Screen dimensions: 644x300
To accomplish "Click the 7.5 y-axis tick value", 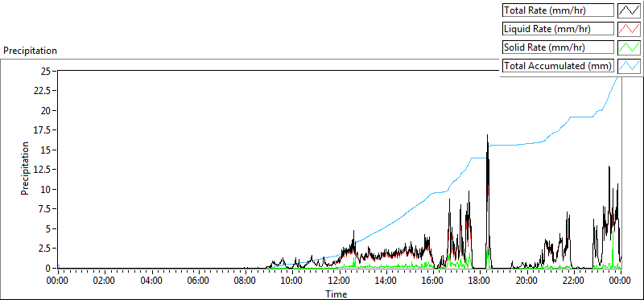I will (x=45, y=209).
